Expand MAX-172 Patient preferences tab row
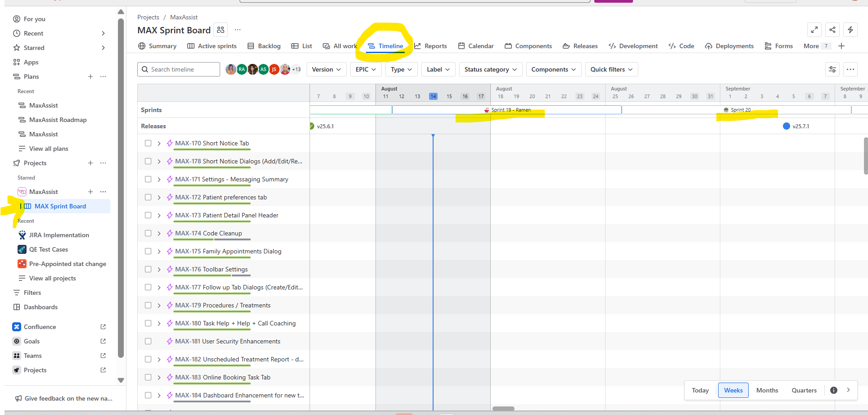The height and width of the screenshot is (415, 868). point(159,197)
